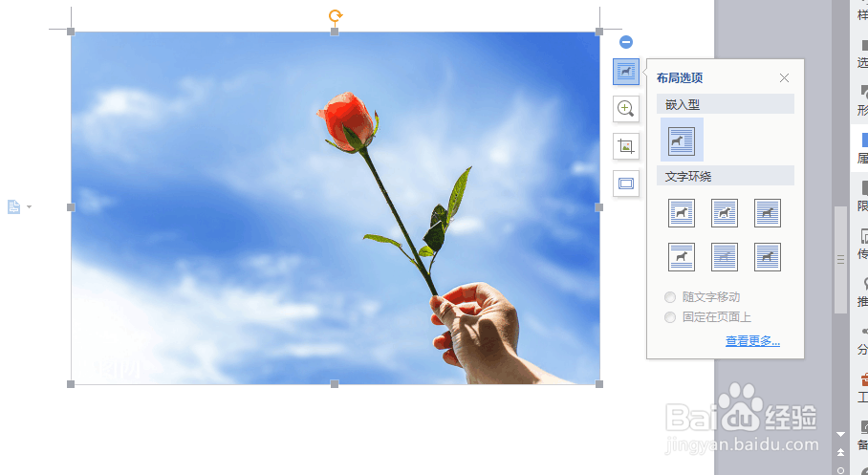
Task: Open the picture border frame tool
Action: tap(626, 184)
